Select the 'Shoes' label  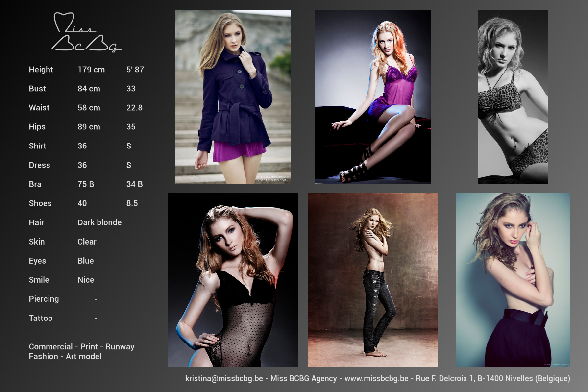[40, 203]
